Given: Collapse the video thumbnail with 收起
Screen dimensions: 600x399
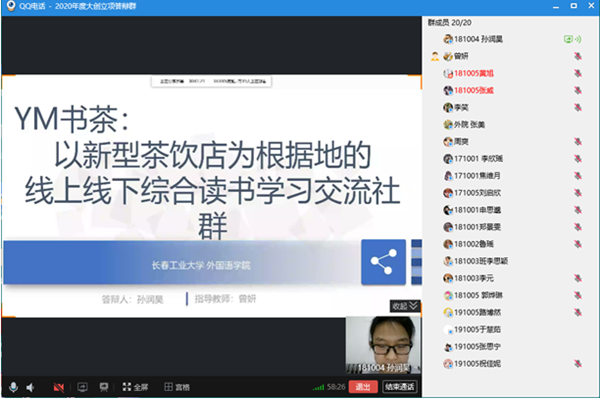Looking at the screenshot, I should pos(405,306).
